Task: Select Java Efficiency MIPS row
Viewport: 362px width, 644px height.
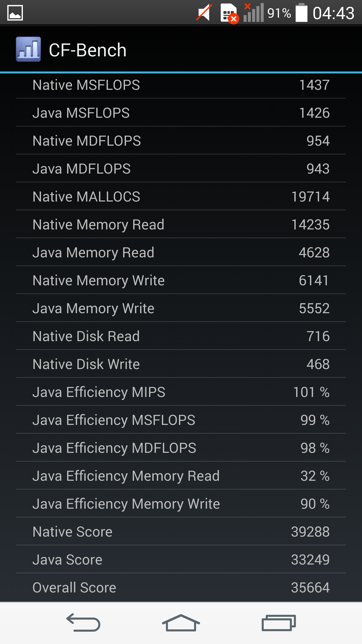Action: (x=181, y=392)
